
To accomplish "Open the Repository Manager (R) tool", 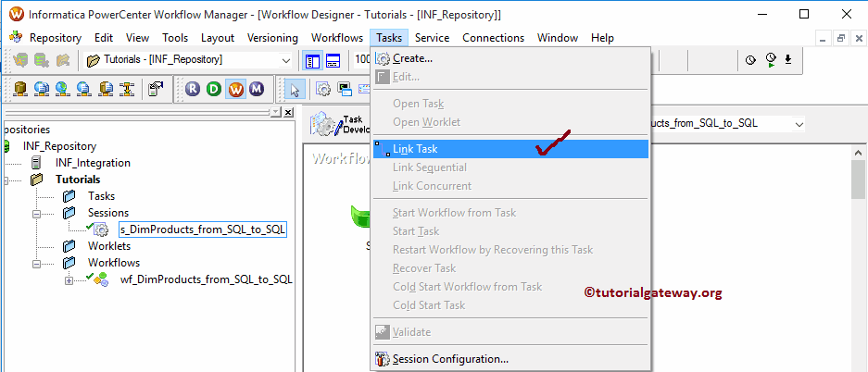I will coord(193,89).
